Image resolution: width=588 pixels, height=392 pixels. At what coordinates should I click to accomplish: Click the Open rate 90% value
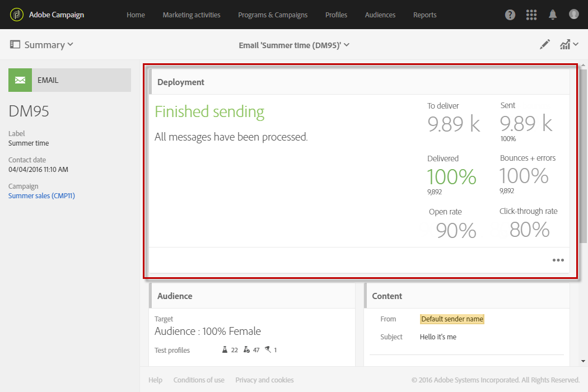tap(456, 230)
